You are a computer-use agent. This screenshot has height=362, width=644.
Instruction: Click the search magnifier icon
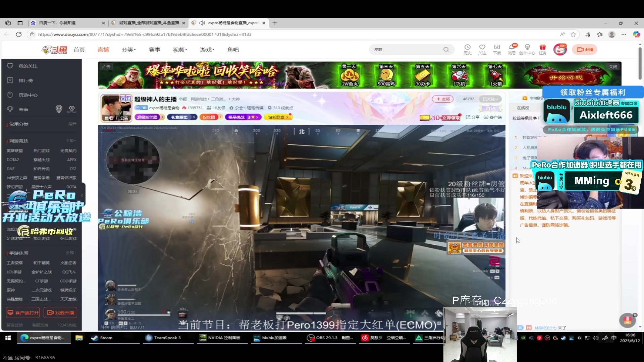(446, 50)
